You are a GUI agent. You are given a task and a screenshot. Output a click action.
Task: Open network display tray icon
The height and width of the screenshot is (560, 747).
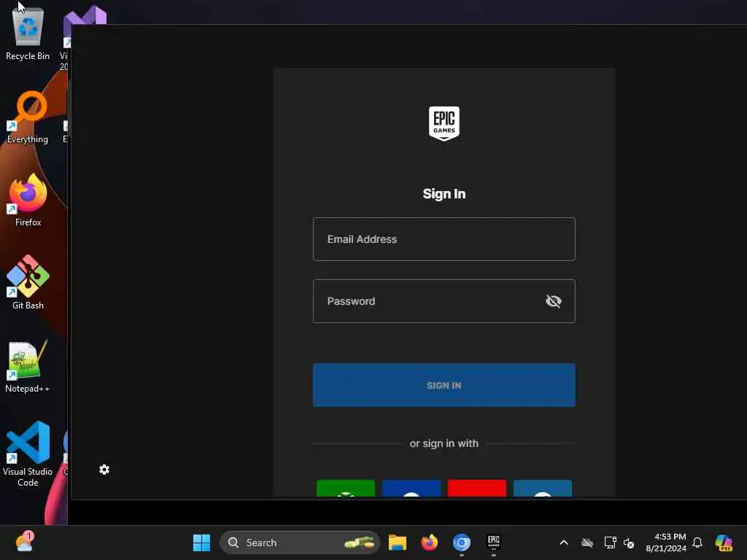610,542
